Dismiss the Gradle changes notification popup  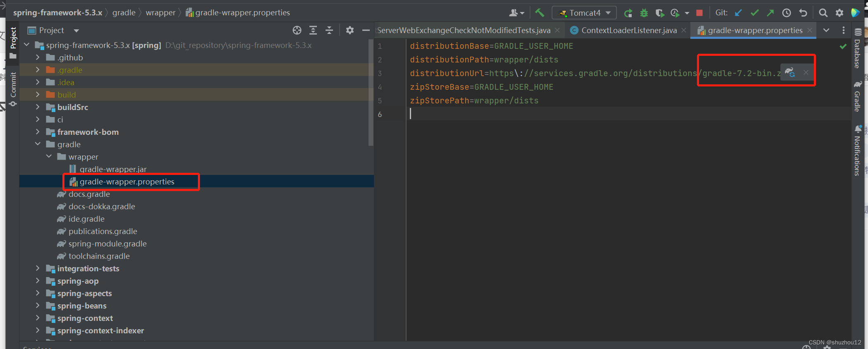point(806,72)
